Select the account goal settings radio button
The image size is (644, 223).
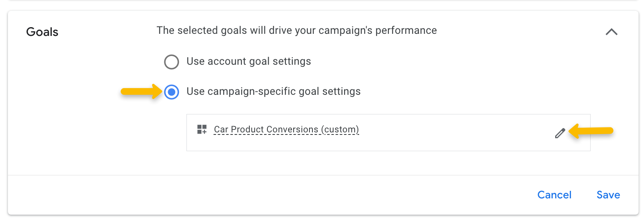click(x=171, y=62)
